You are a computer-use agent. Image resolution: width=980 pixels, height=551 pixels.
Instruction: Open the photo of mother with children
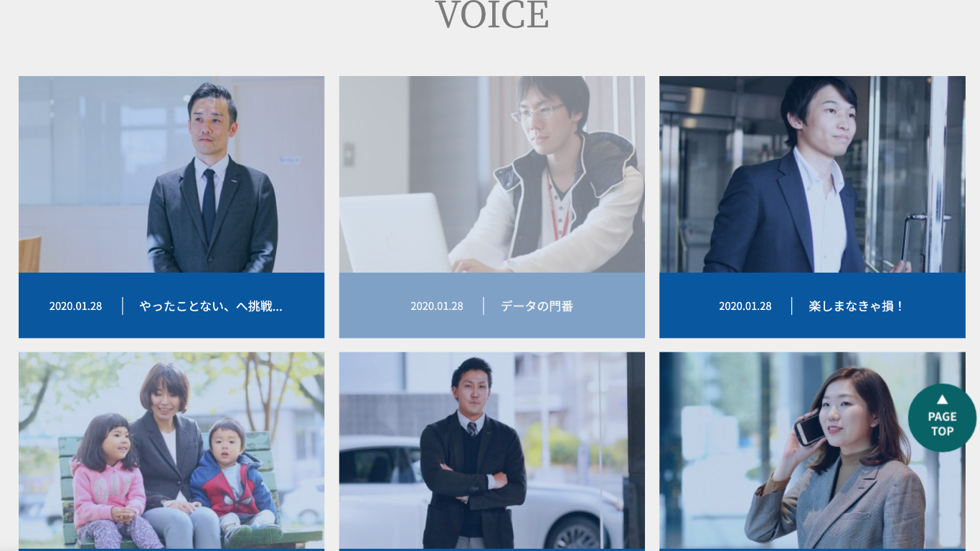(171, 451)
